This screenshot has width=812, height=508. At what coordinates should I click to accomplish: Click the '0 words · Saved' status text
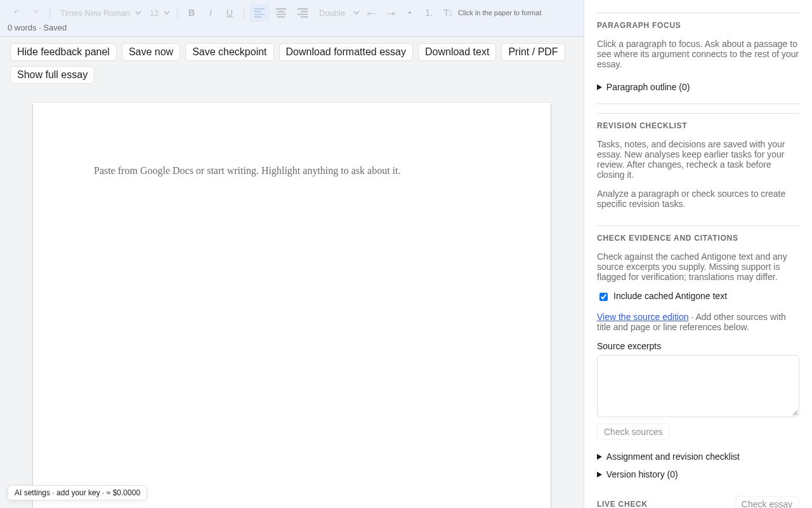(37, 28)
